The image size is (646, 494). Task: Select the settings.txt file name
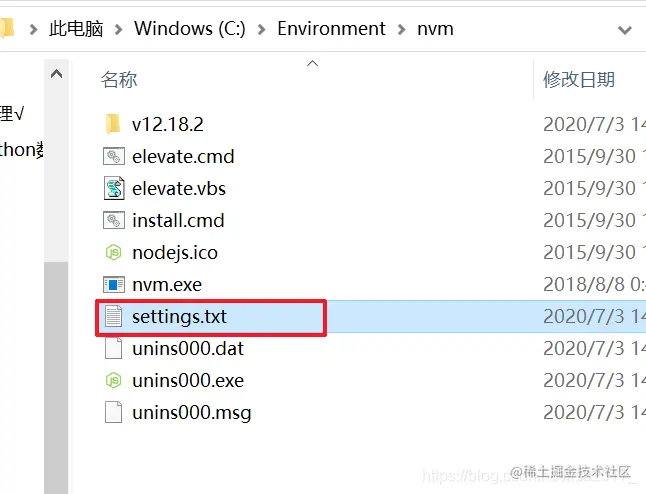pos(179,317)
